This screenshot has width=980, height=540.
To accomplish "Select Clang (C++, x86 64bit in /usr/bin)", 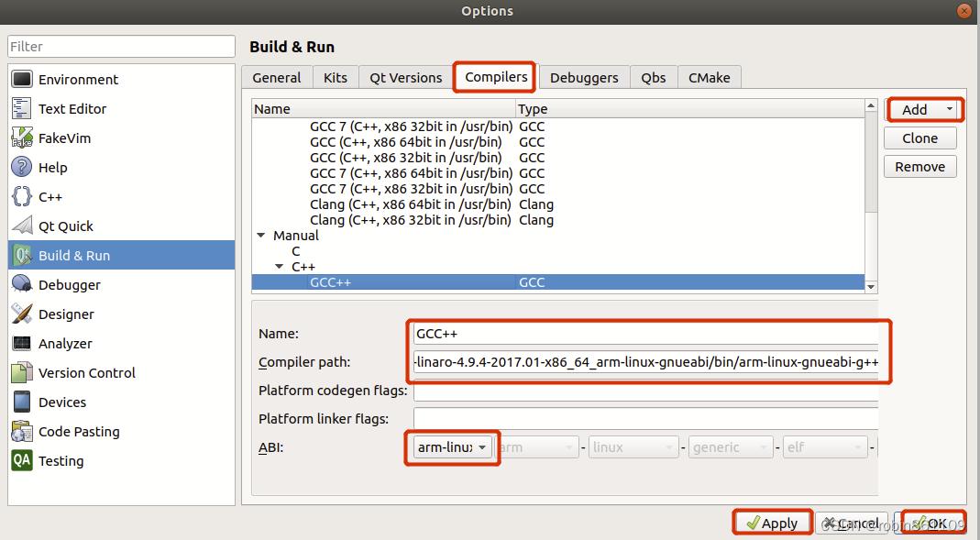I will 410,204.
